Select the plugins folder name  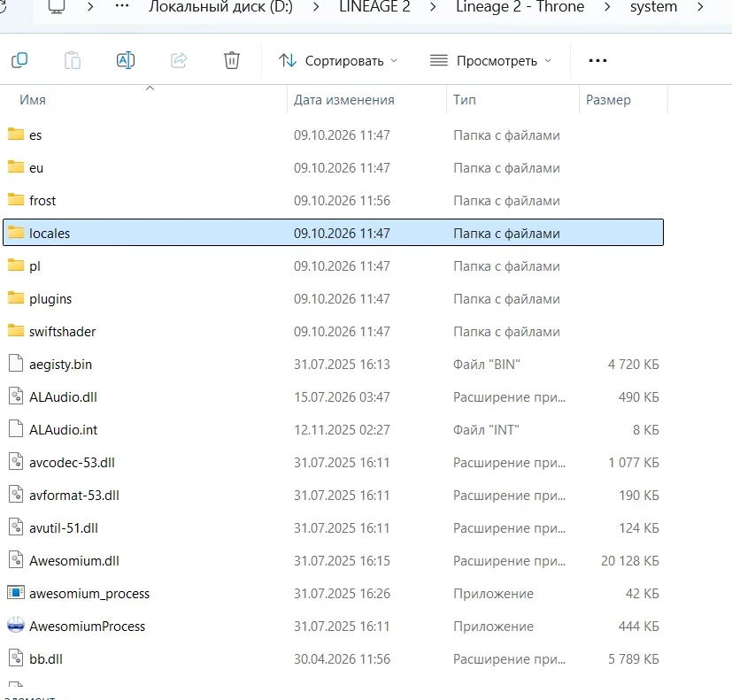click(50, 299)
